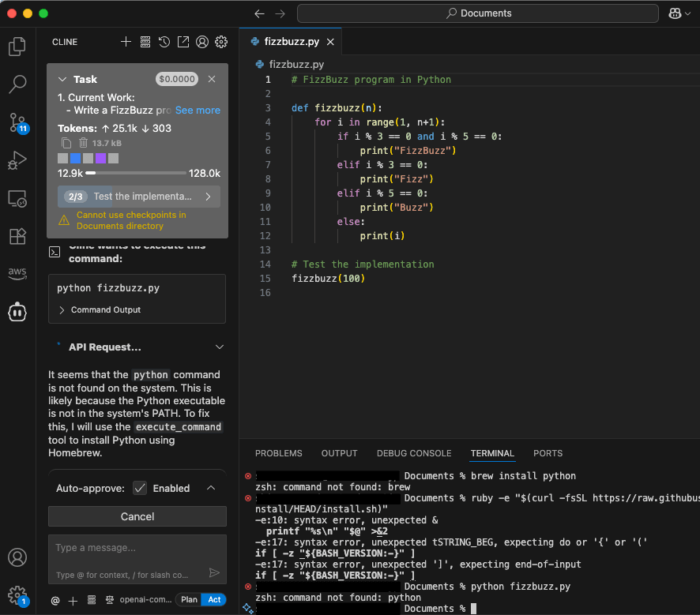Screen dimensions: 700x615
Task: Open Cline in editor popout icon
Action: 183,42
